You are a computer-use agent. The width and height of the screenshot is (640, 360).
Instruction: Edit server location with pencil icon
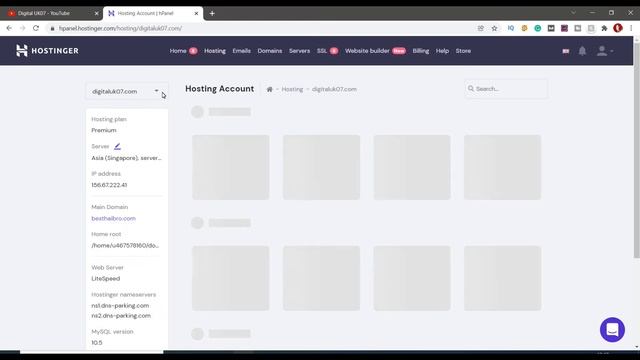tap(117, 146)
